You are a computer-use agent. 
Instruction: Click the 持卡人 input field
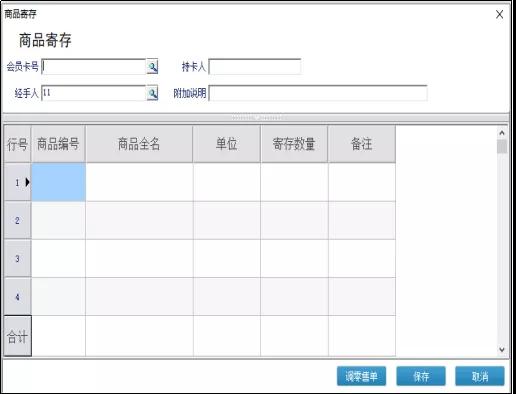click(x=255, y=67)
